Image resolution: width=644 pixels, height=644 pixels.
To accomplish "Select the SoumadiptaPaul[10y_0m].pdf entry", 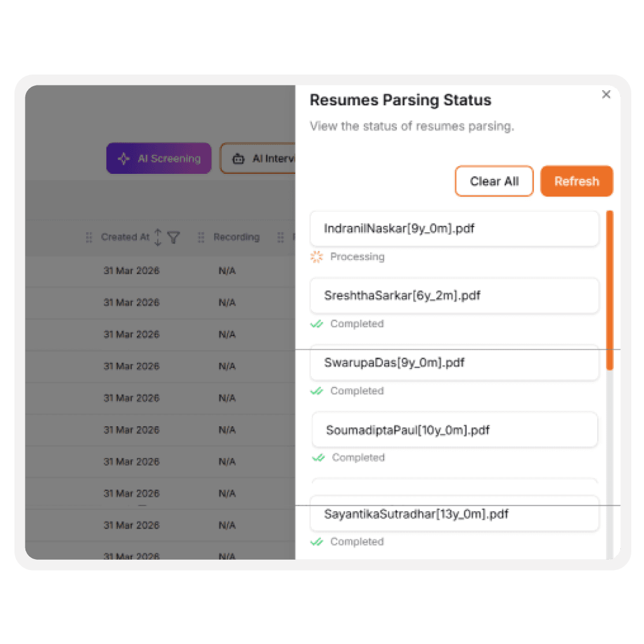I will (x=454, y=430).
